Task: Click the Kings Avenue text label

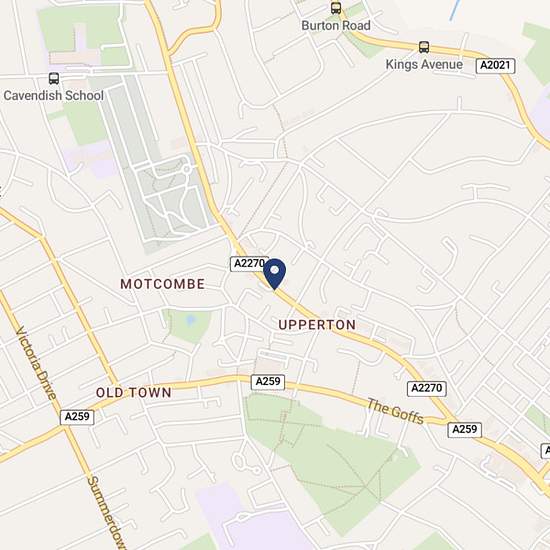Action: (x=424, y=65)
